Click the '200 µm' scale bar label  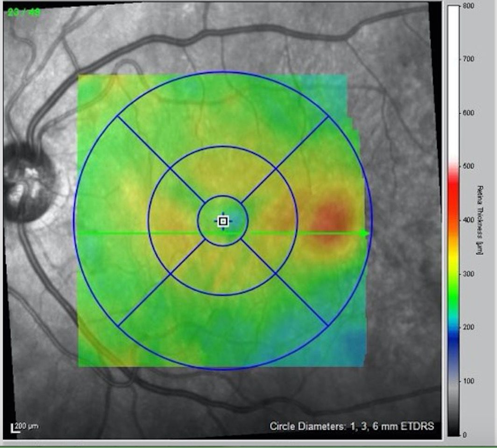[27, 426]
